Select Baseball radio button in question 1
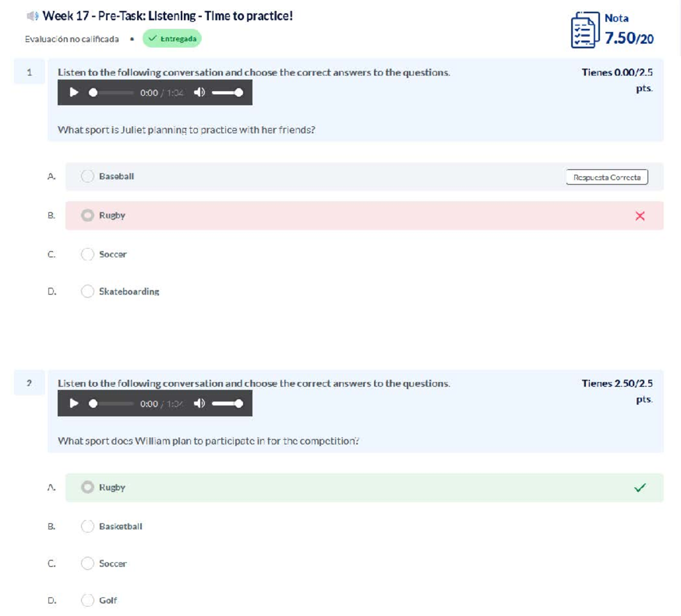681x616 pixels. coord(87,176)
